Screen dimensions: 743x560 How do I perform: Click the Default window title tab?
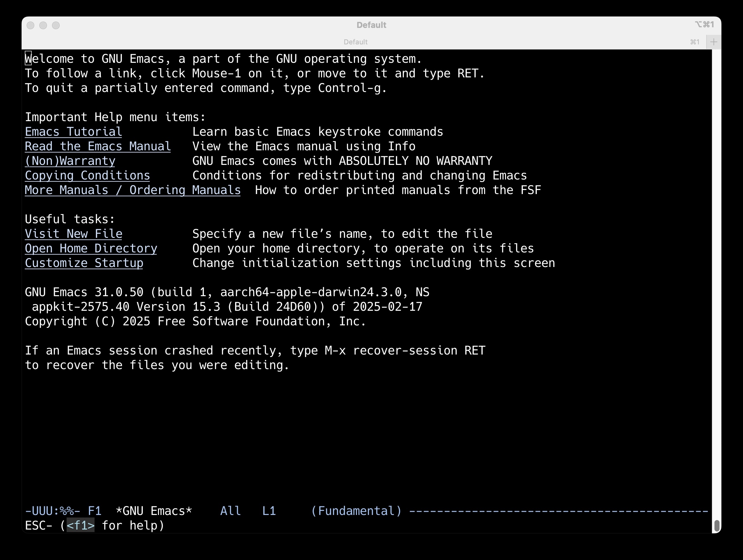point(355,41)
